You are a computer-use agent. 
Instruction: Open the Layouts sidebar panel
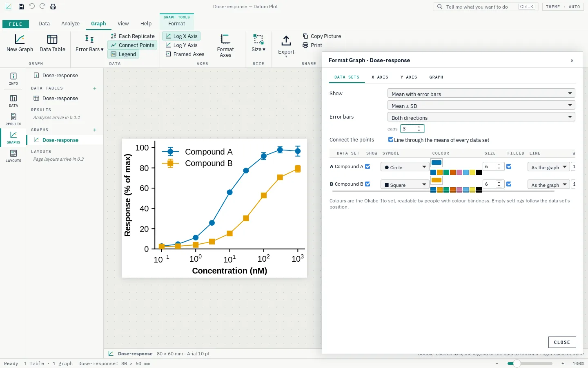click(13, 156)
